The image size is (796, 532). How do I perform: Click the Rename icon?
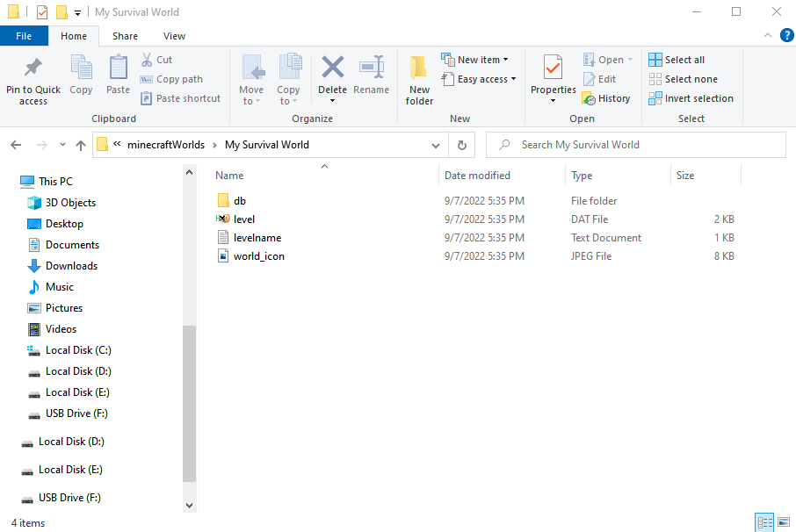(371, 68)
